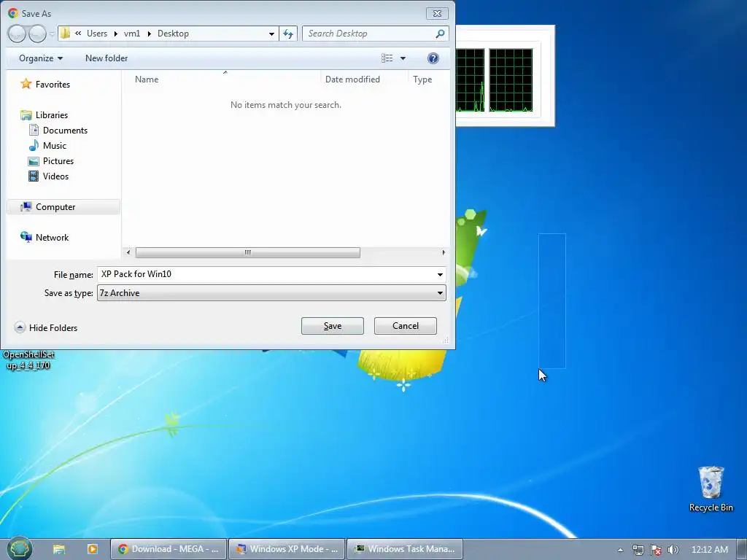Open the Save as type dropdown
The image size is (747, 560).
pos(271,293)
